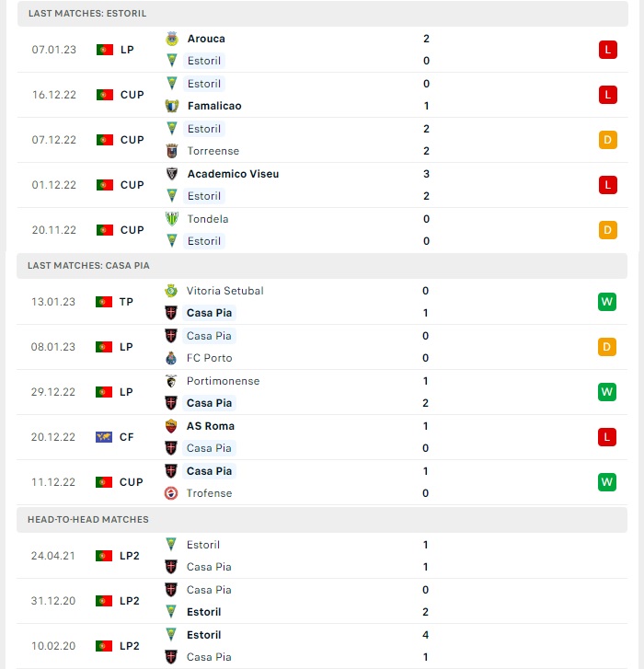
Task: Click the Trofense crest icon
Action: (171, 493)
